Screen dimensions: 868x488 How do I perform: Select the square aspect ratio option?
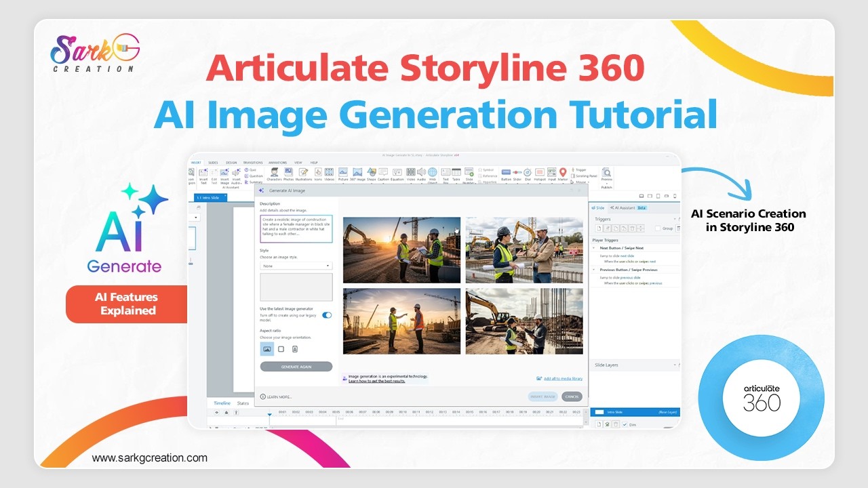tap(281, 349)
